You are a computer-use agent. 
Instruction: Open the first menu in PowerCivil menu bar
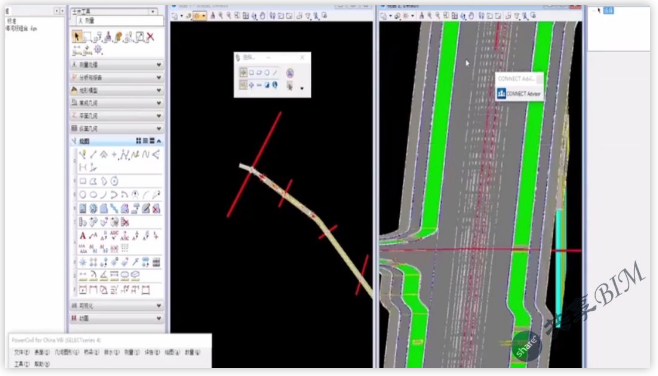[21, 352]
